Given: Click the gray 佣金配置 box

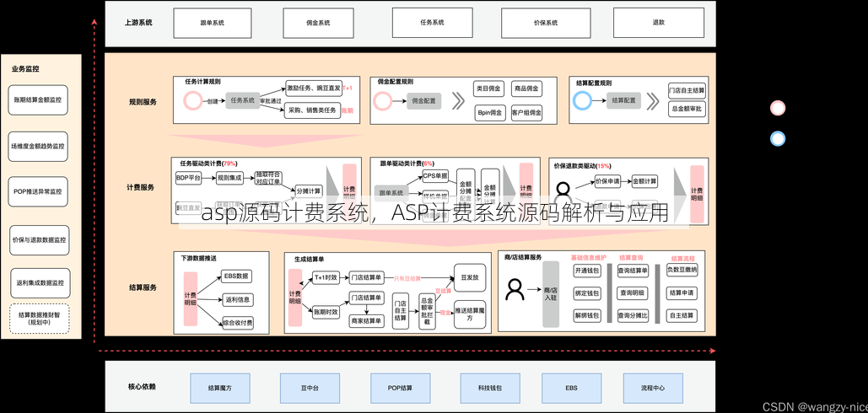Looking at the screenshot, I should (424, 101).
